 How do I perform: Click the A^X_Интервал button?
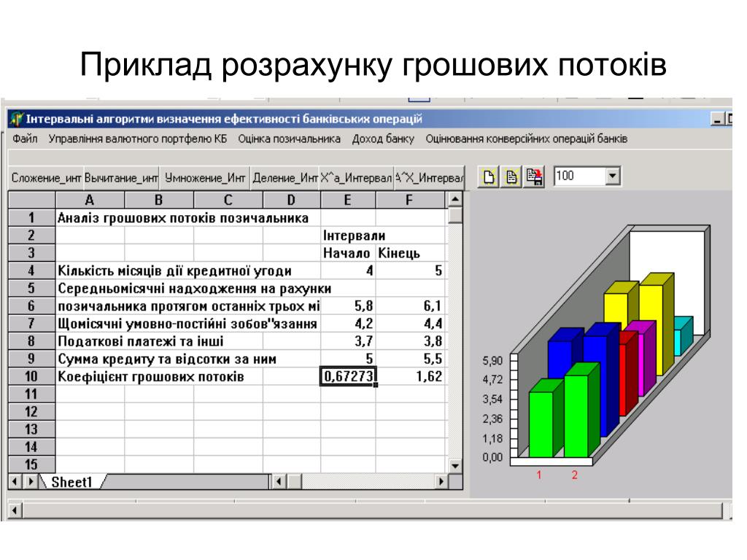coord(429,178)
